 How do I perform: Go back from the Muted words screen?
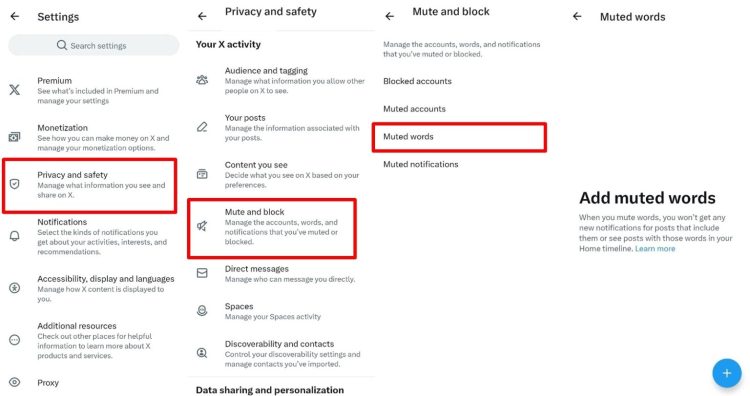[577, 16]
